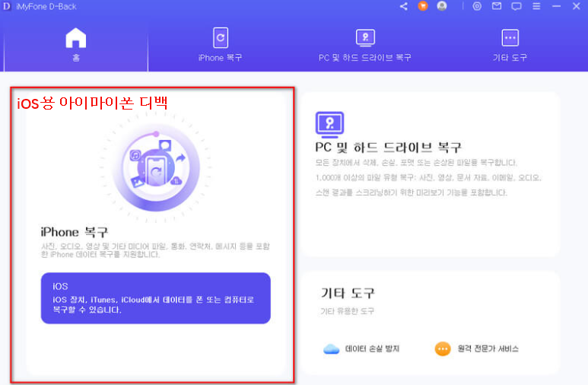This screenshot has width=588, height=385.
Task: Open 데이터 손실 방지 link
Action: (x=372, y=348)
